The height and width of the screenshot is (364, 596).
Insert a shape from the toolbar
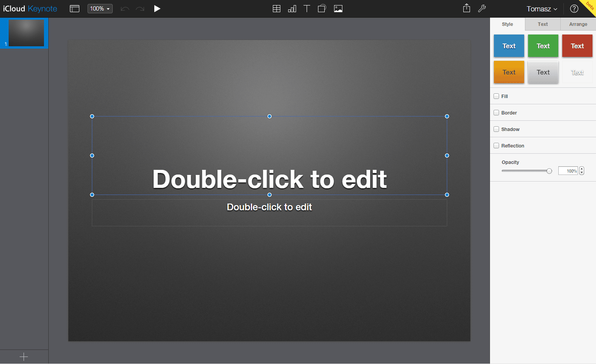pos(322,9)
